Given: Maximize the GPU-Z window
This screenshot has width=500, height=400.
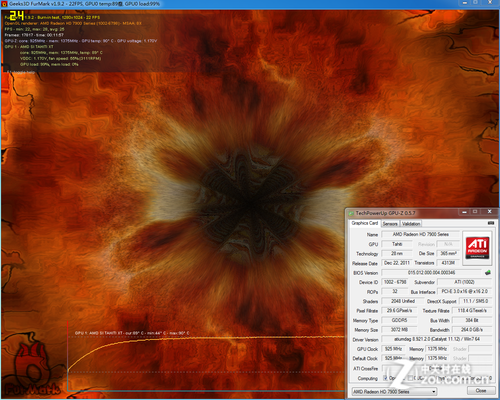Looking at the screenshot, I should (x=475, y=212).
